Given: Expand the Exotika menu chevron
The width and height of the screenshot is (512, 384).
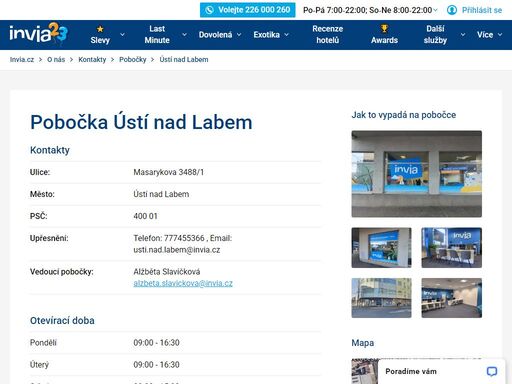Looking at the screenshot, I should click(x=286, y=34).
